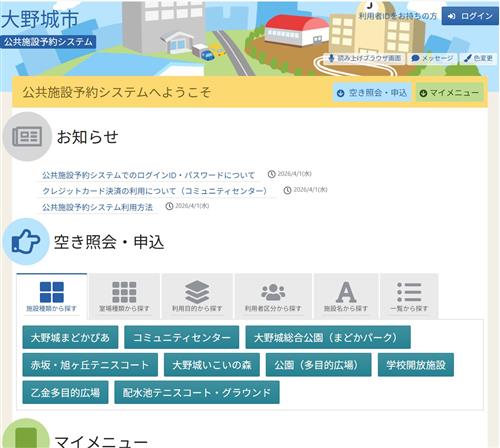Click the お知らせ newspaper icon
The width and height of the screenshot is (500, 448).
point(27,137)
